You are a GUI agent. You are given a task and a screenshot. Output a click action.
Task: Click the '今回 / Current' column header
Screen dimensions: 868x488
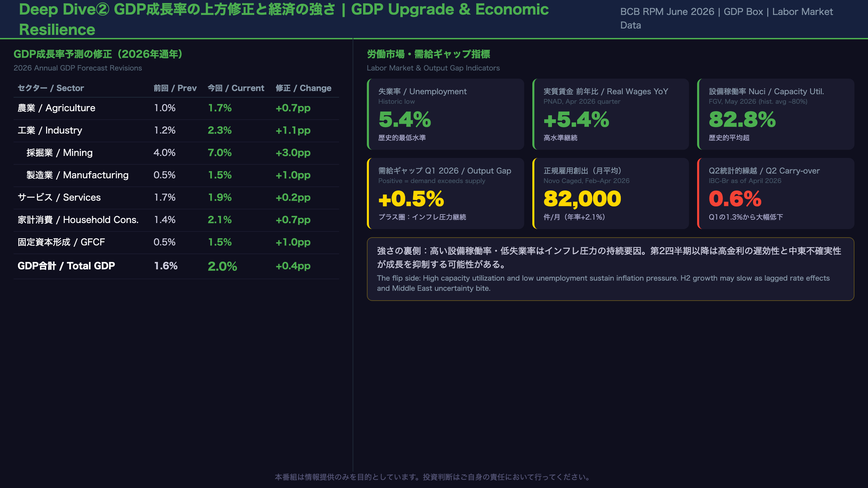[236, 88]
